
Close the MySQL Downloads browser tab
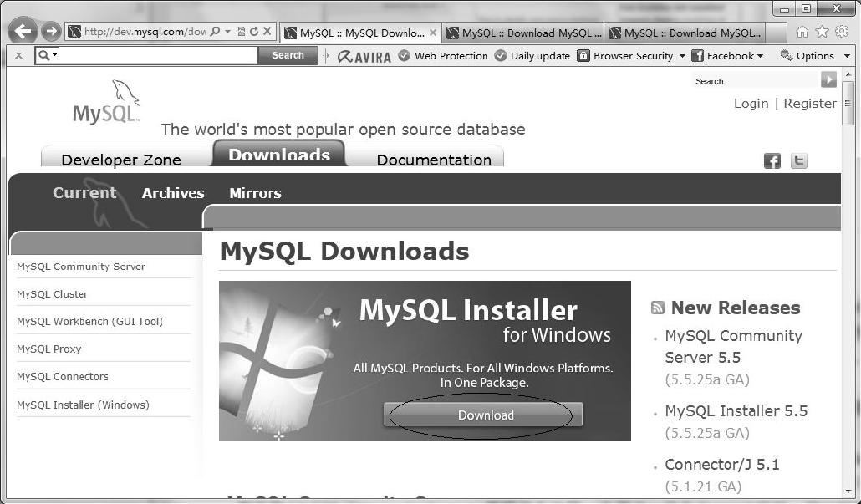coord(433,33)
